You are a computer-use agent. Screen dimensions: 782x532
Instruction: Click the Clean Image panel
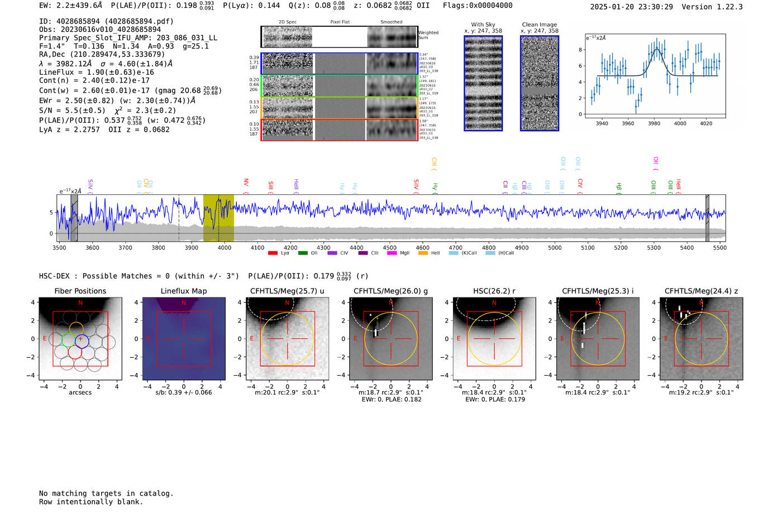point(540,83)
